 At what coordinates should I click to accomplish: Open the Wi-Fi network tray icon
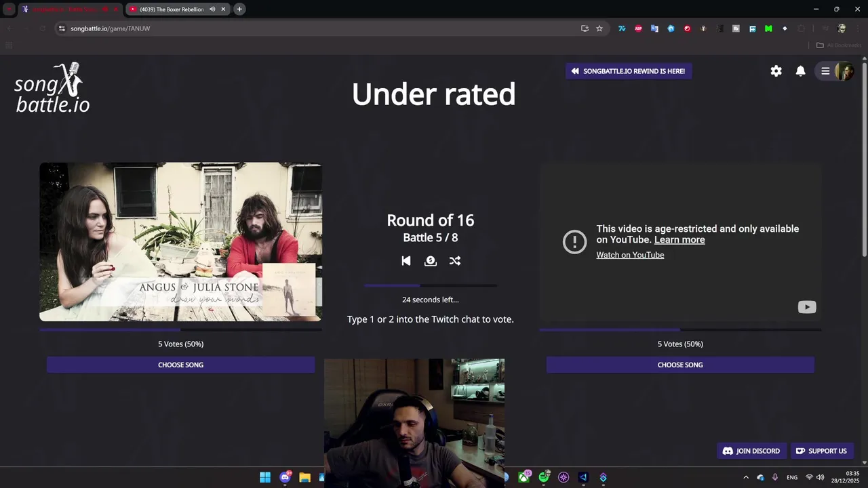809,477
